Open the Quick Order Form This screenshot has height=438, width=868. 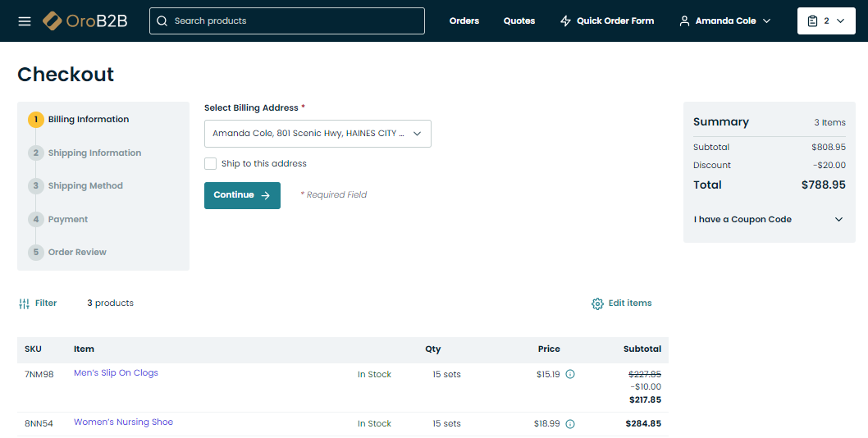click(606, 21)
